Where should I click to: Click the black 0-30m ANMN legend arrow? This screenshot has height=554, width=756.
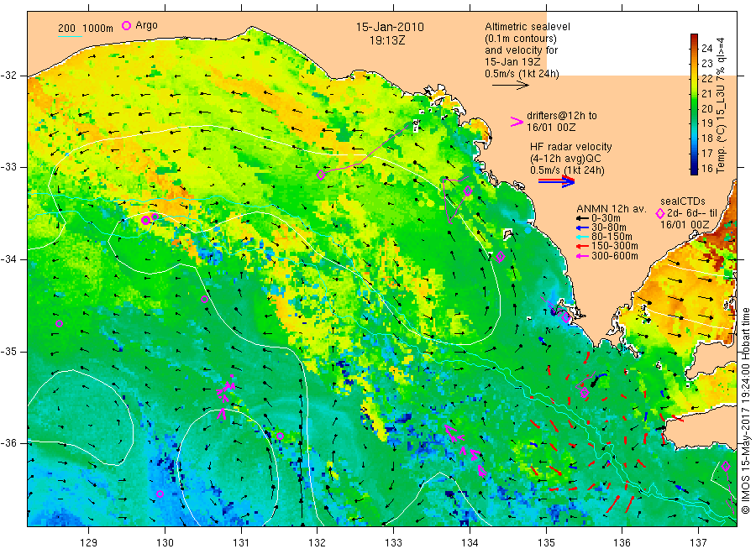[x=582, y=218]
